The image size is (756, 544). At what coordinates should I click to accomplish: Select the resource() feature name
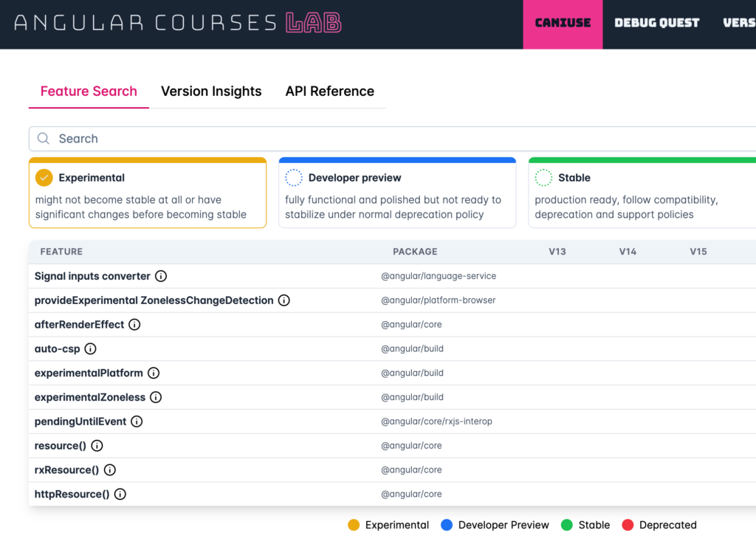(x=61, y=446)
